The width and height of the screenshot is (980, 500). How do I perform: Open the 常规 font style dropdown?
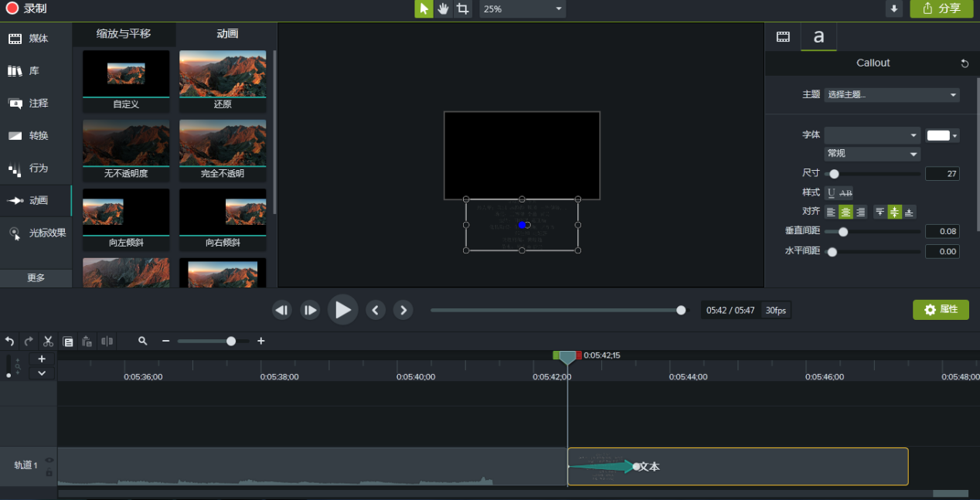872,154
